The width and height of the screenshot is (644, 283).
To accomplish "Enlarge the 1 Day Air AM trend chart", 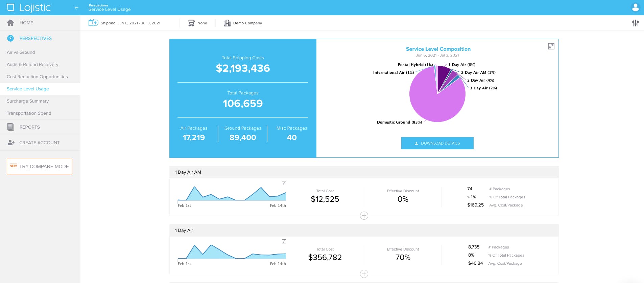I will (x=284, y=183).
